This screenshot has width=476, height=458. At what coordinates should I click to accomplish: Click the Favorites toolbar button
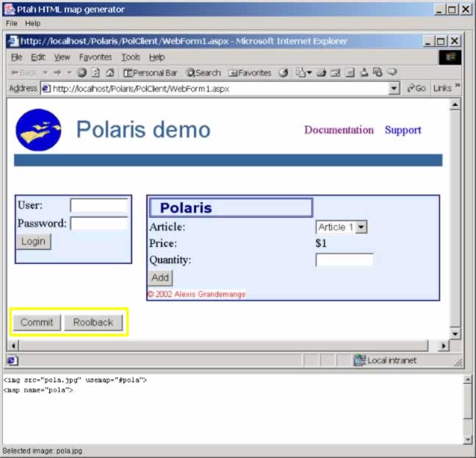point(250,73)
